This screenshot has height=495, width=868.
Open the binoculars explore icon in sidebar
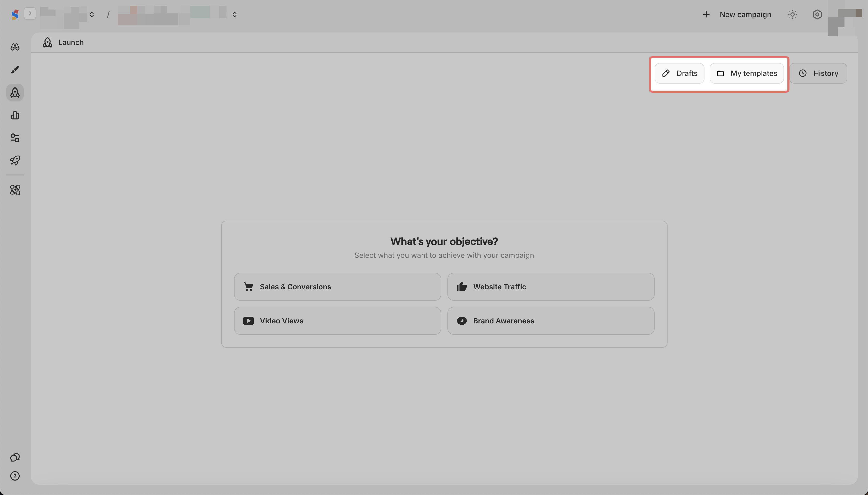pos(15,47)
